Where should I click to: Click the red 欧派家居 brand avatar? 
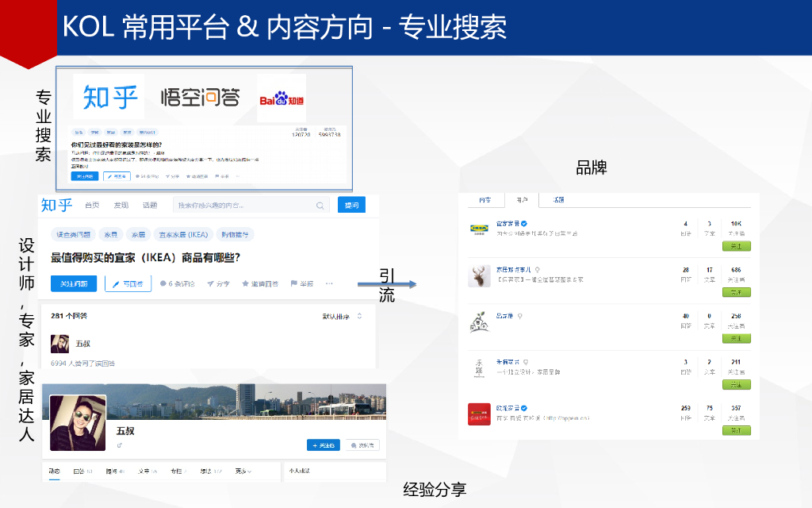pyautogui.click(x=478, y=414)
